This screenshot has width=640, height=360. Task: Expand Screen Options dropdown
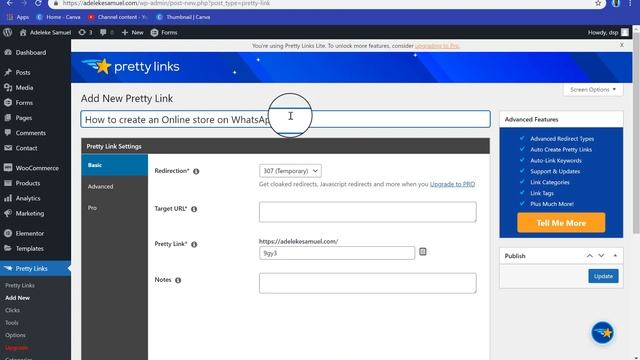[x=593, y=89]
